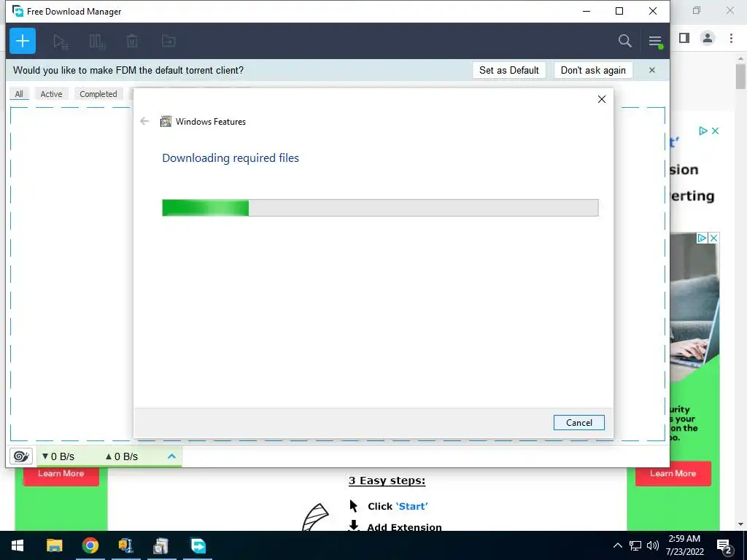Dismiss the default torrent client banner

point(651,70)
